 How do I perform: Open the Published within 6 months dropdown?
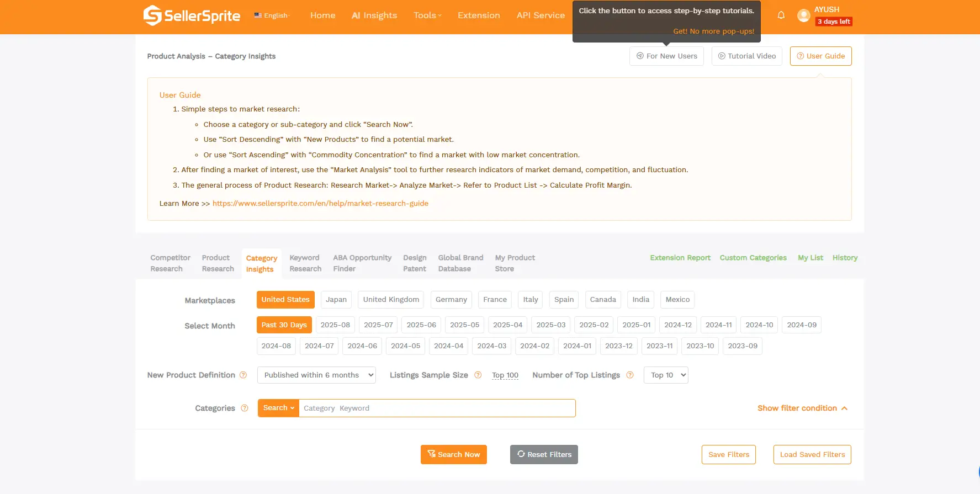[x=316, y=375]
